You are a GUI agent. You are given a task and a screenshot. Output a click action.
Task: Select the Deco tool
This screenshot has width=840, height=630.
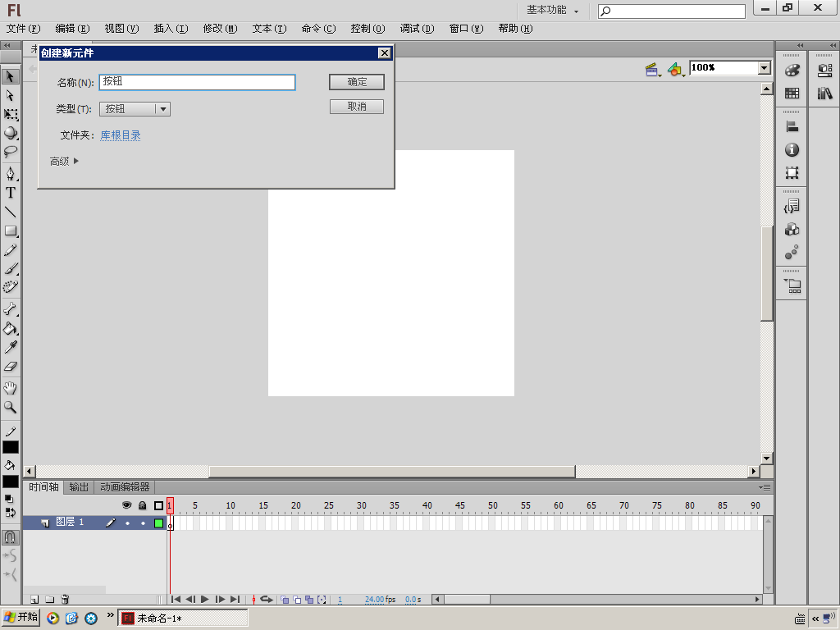tap(10, 288)
